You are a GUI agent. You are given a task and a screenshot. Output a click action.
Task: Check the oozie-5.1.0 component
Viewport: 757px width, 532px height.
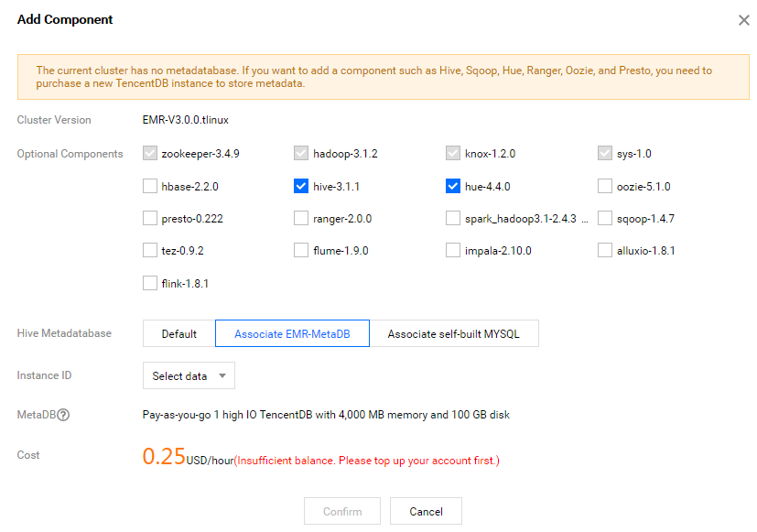604,187
